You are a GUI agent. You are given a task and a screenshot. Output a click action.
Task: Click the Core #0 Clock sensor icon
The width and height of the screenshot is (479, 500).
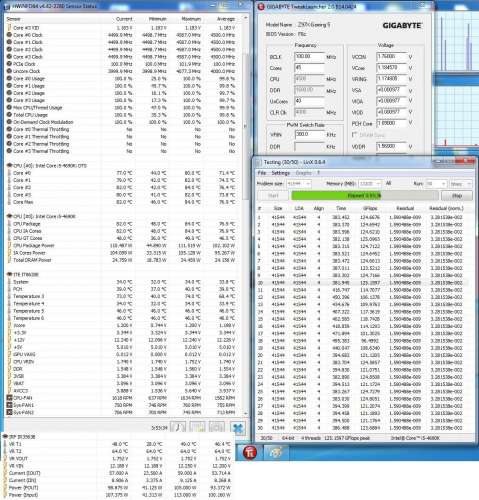[9, 35]
